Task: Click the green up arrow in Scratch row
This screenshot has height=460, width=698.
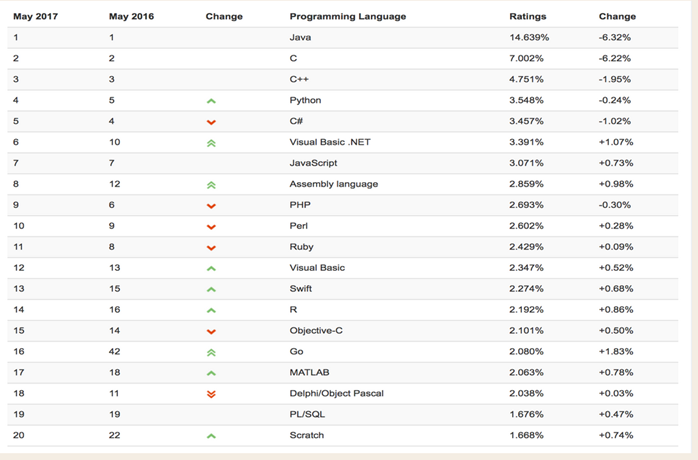Action: coord(211,436)
